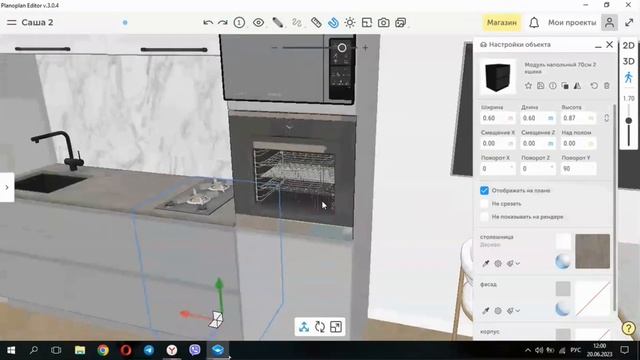Open фасад material settings gear
Viewport: 640px width, 360px height.
[498, 311]
